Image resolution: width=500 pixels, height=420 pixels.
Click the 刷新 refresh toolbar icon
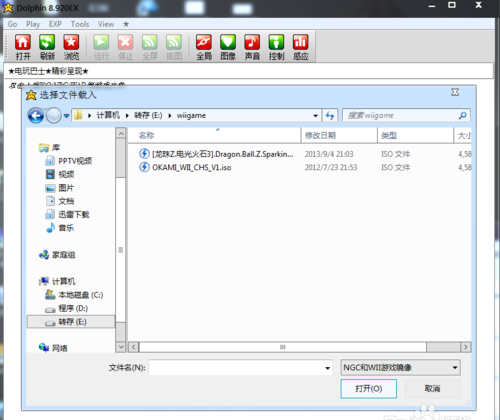click(x=47, y=47)
